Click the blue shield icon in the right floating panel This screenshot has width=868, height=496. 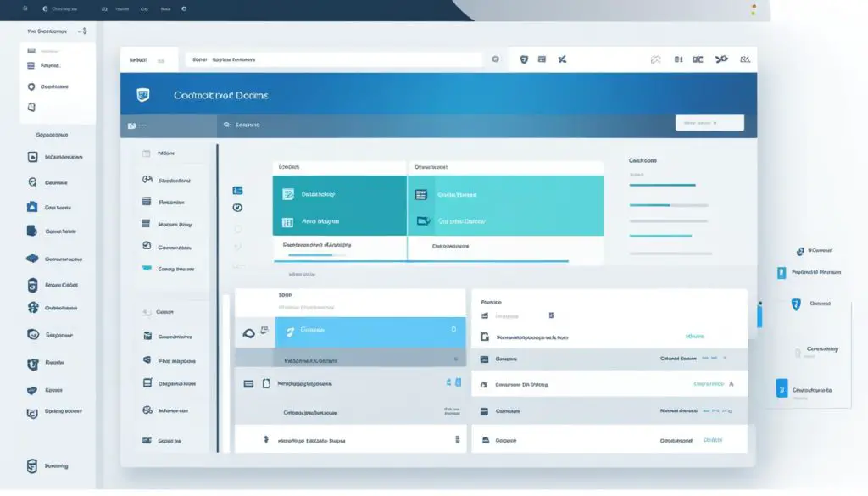pos(796,304)
